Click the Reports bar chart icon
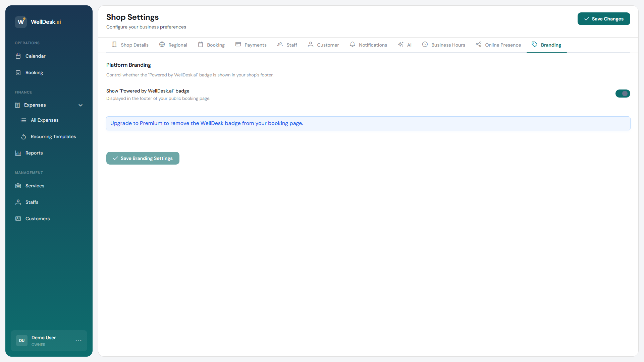The width and height of the screenshot is (644, 362). 18,153
